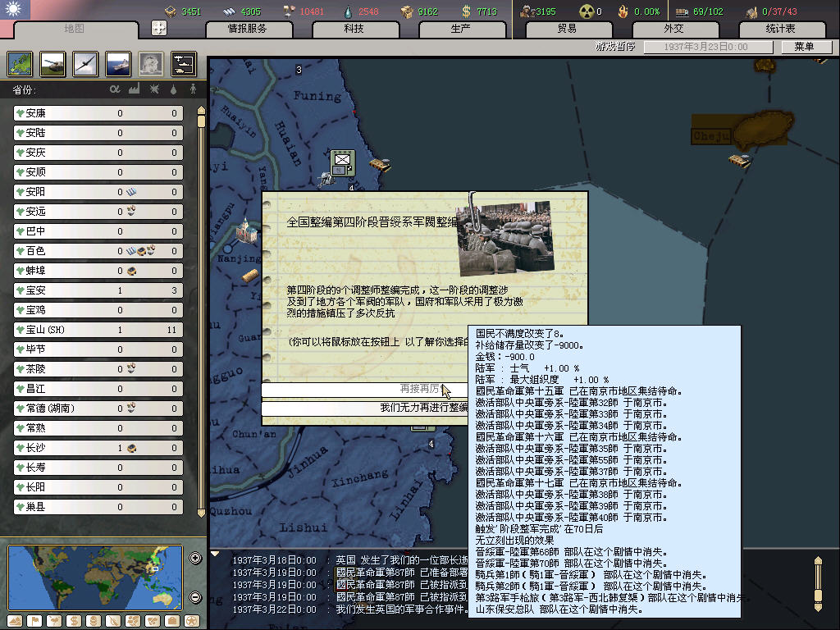Screen dimensions: 840x630
Task: Click the four-arrow center map button
Action: [159, 29]
